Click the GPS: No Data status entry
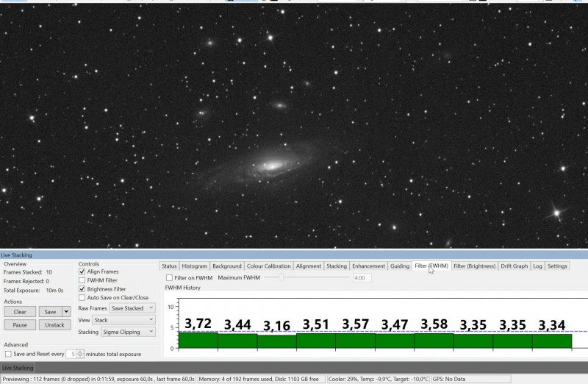 [471, 379]
